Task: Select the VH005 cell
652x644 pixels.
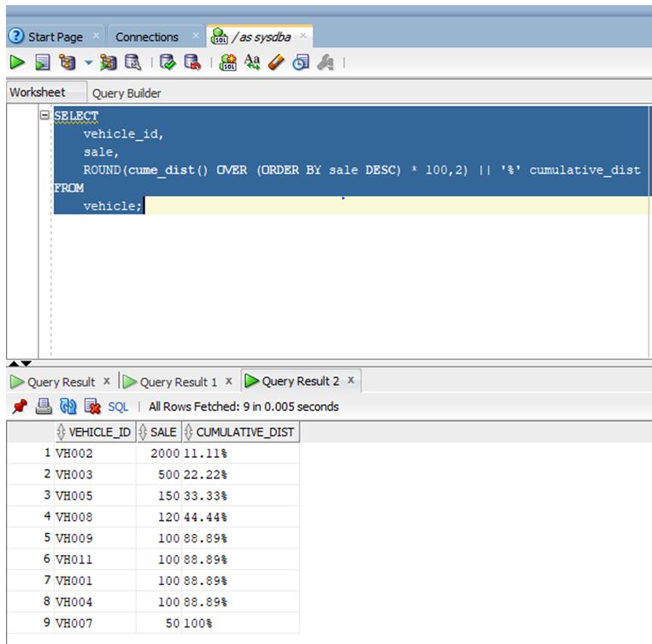Action: coord(95,495)
